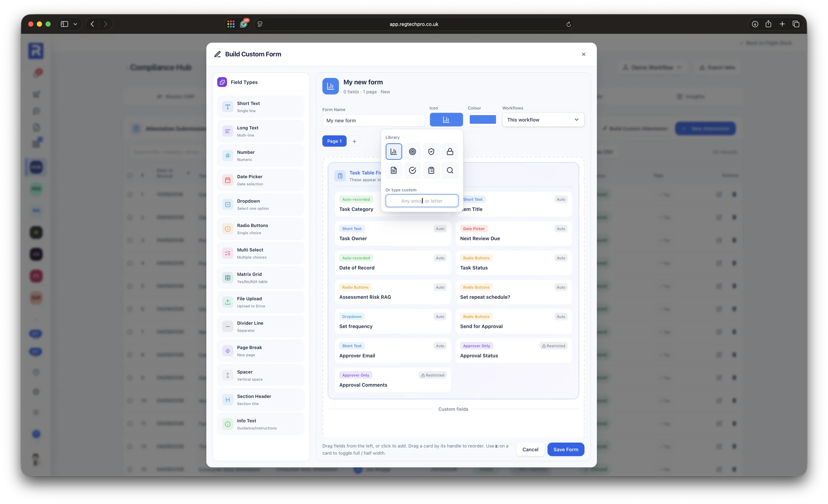Open the blue Colour swatch picker
The width and height of the screenshot is (828, 504).
point(483,120)
